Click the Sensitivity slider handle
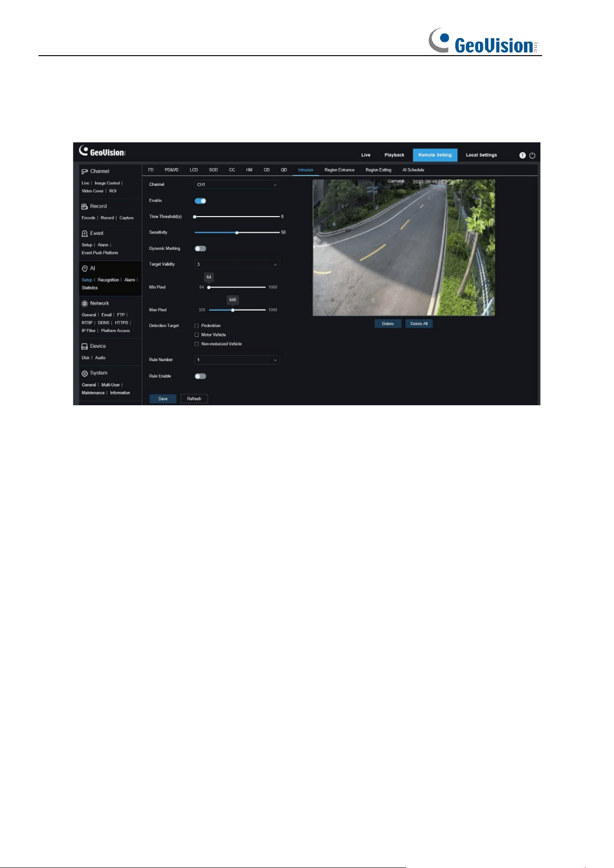Image resolution: width=614 pixels, height=868 pixels. [x=237, y=233]
